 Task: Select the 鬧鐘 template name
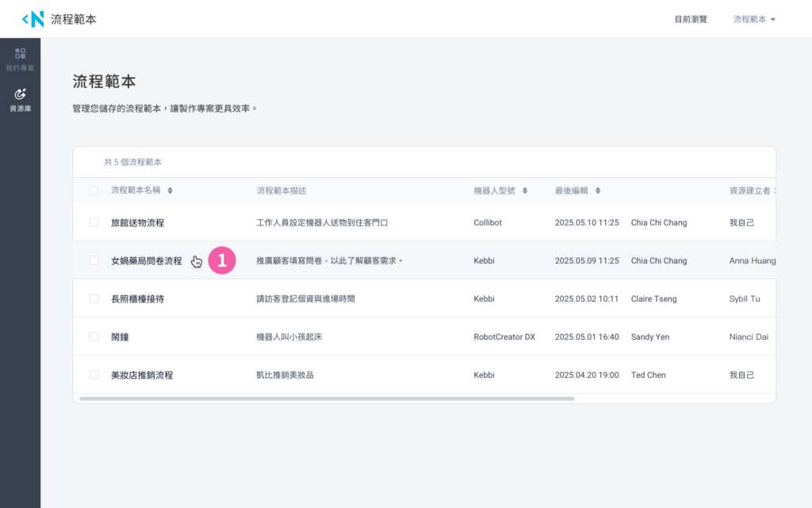tap(120, 337)
